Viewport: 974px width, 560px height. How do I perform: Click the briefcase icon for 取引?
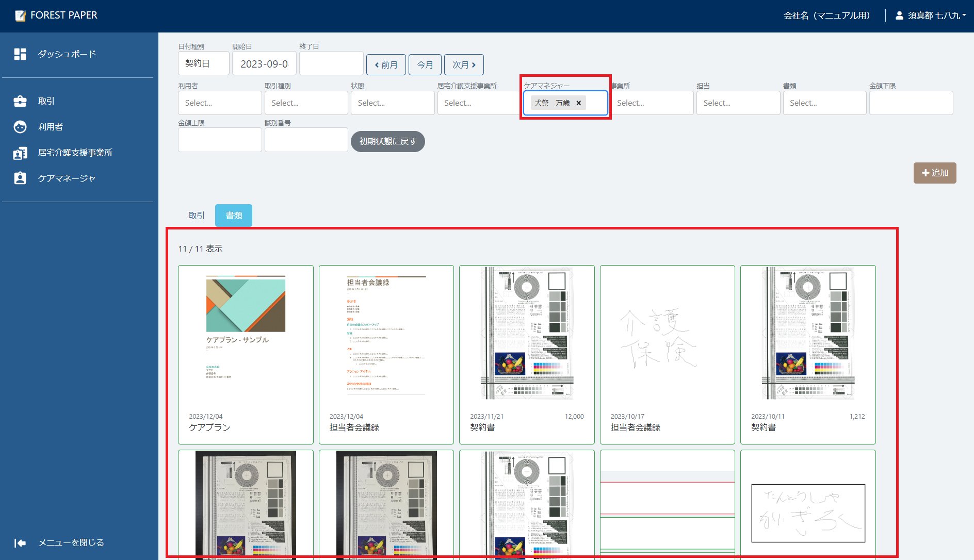coord(20,101)
